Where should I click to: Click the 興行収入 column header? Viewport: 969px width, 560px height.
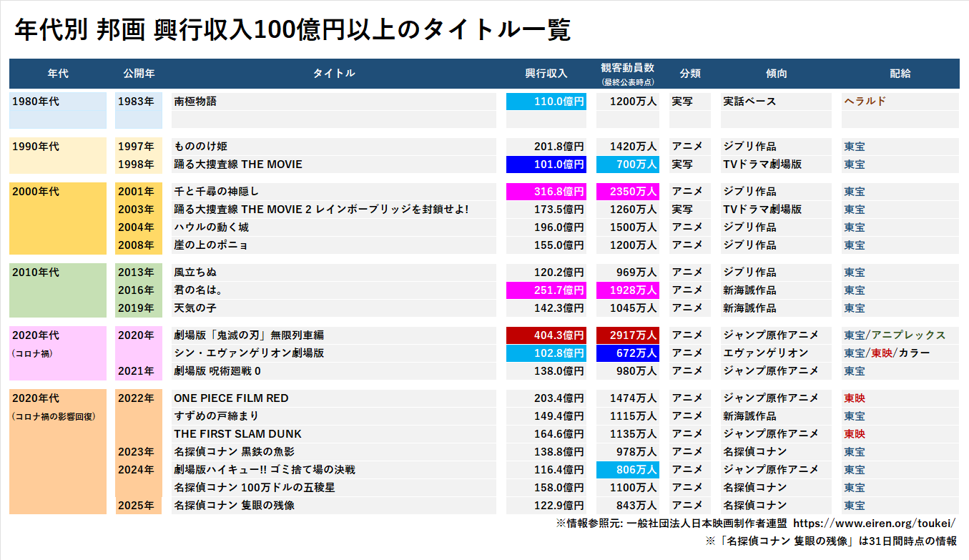[x=546, y=74]
